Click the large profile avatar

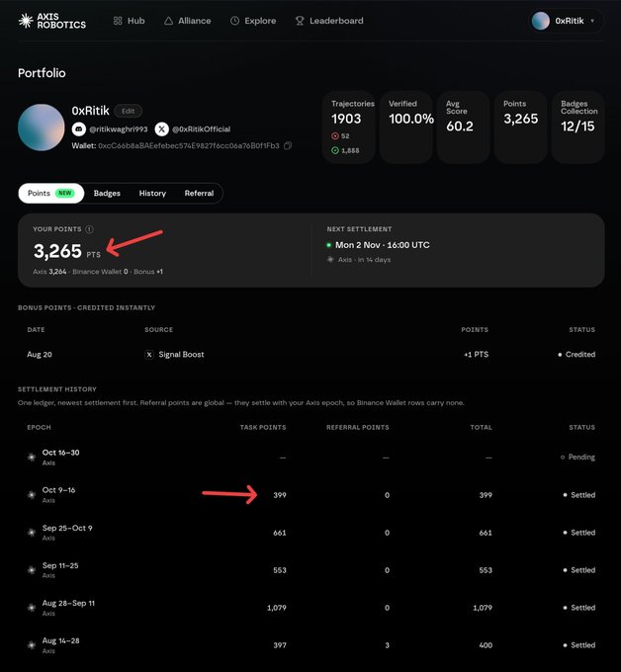click(x=42, y=127)
